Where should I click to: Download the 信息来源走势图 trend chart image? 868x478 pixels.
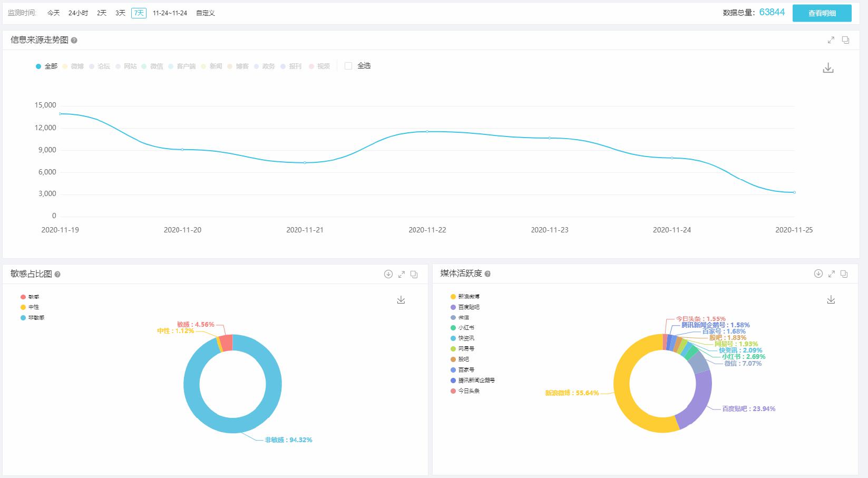(828, 69)
